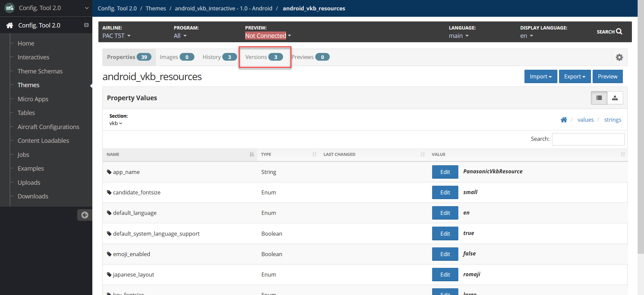Edit the default_system_language_support property

tap(445, 234)
